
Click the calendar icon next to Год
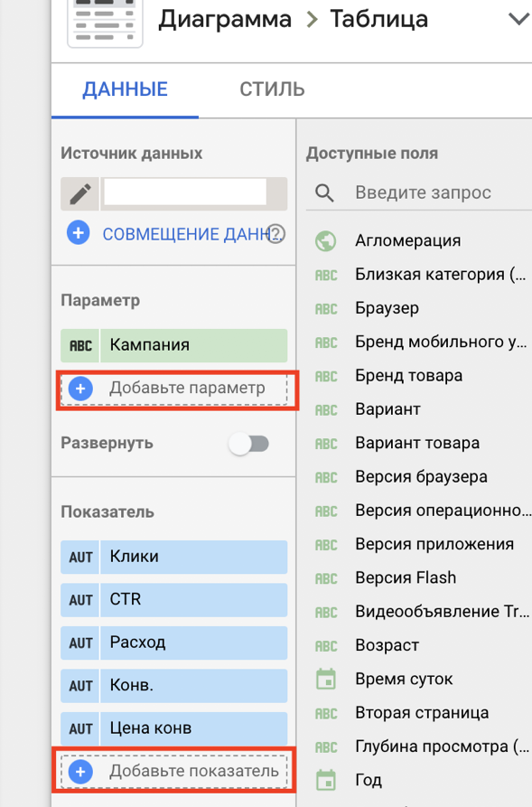pyautogui.click(x=326, y=780)
